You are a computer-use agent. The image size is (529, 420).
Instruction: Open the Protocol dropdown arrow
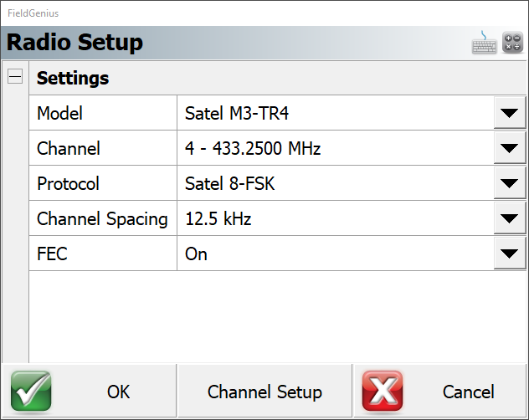[x=509, y=184]
